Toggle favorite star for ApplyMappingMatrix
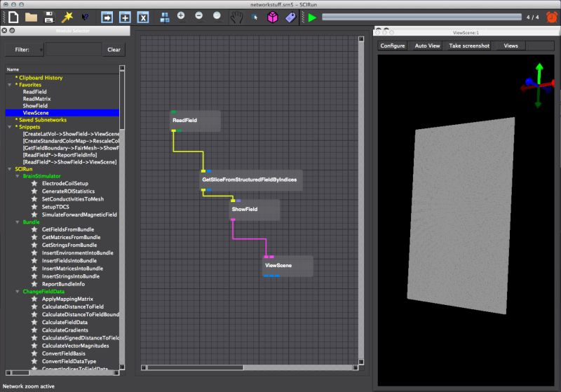 pyautogui.click(x=34, y=299)
